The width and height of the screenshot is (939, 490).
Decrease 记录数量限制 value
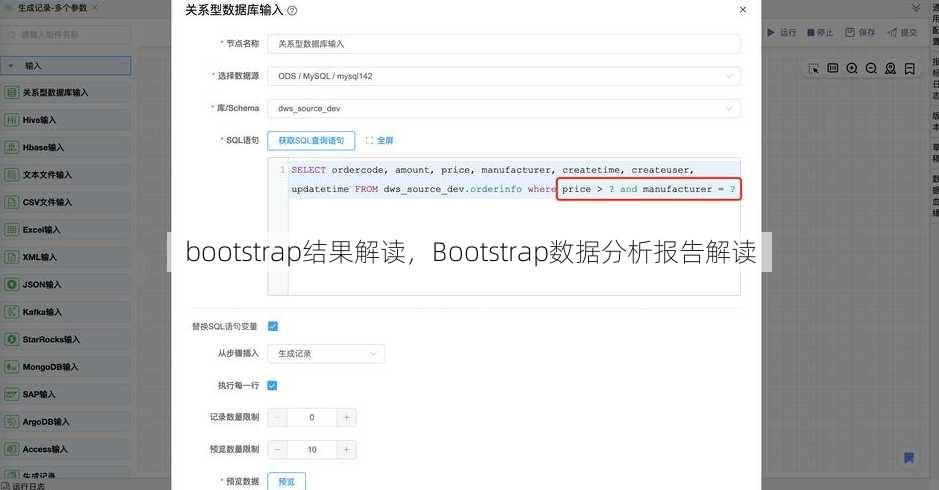coord(277,418)
